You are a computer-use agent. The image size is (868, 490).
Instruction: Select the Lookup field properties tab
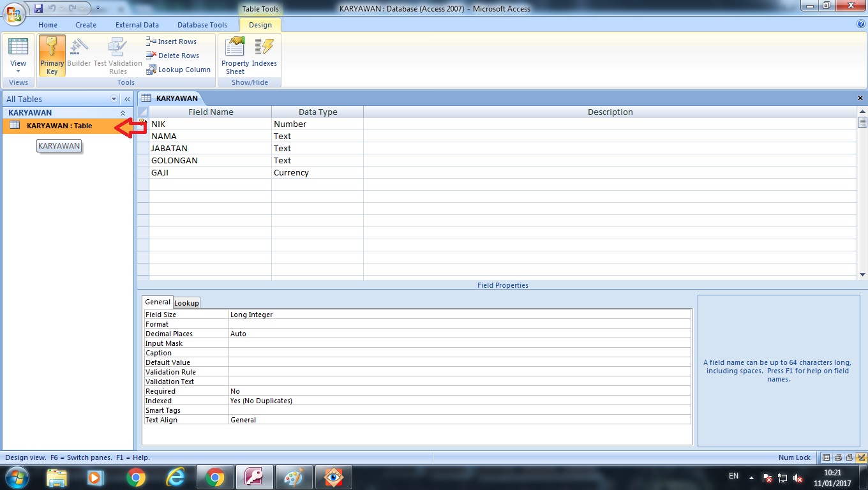[x=186, y=302]
